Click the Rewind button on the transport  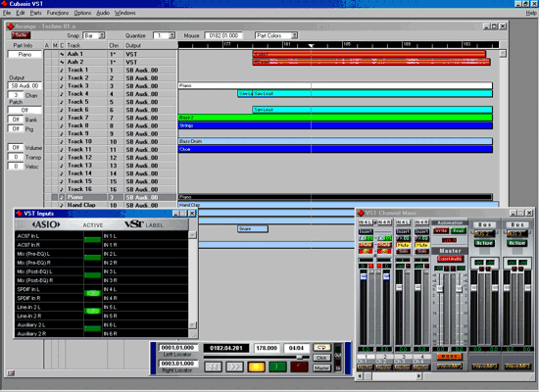point(213,367)
